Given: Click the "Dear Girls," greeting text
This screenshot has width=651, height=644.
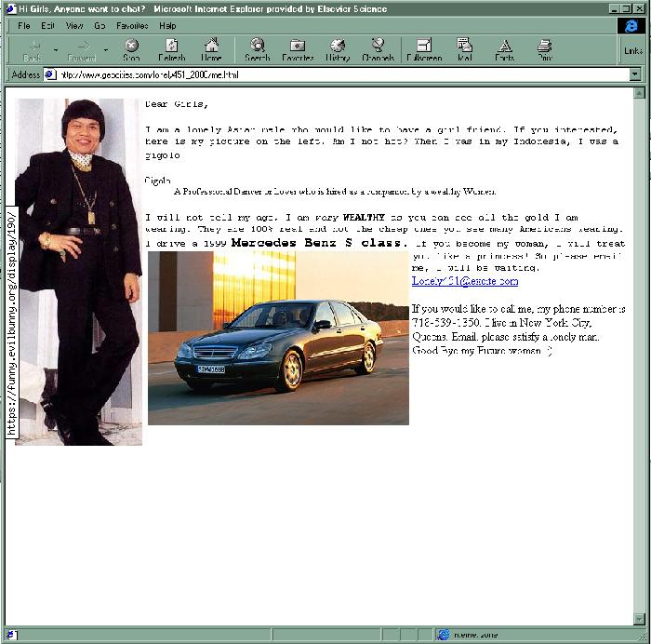Looking at the screenshot, I should point(177,104).
